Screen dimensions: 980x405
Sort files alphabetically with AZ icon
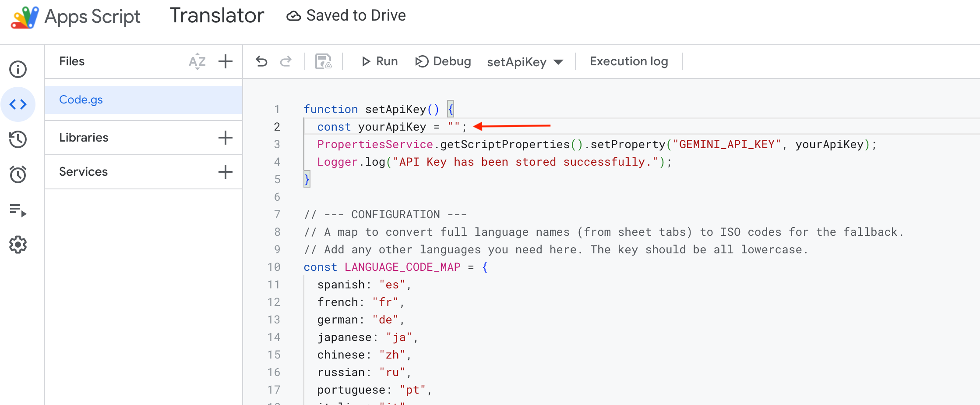point(197,61)
